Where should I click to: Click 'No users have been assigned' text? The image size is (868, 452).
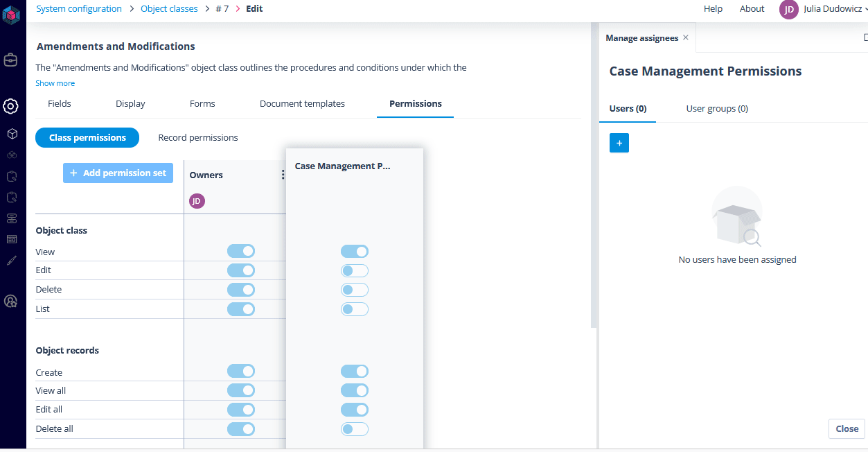point(737,260)
